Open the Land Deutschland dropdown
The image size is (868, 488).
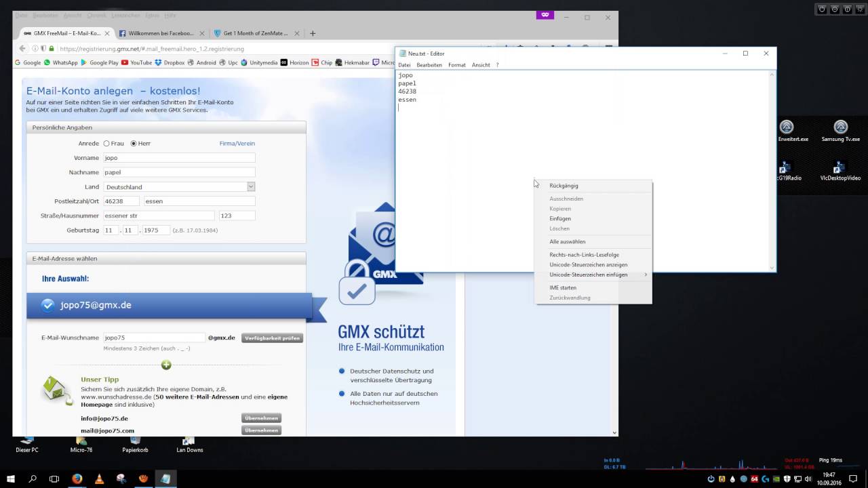tap(179, 186)
